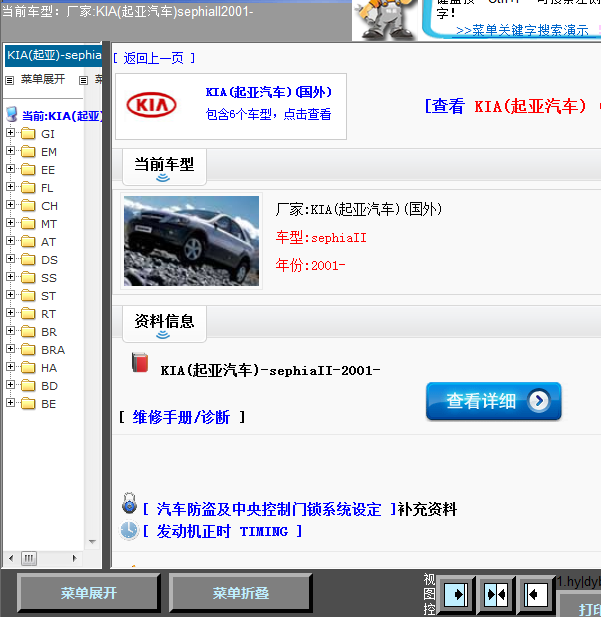601x617 pixels.
Task: Select the BRA label in tree
Action: [53, 350]
